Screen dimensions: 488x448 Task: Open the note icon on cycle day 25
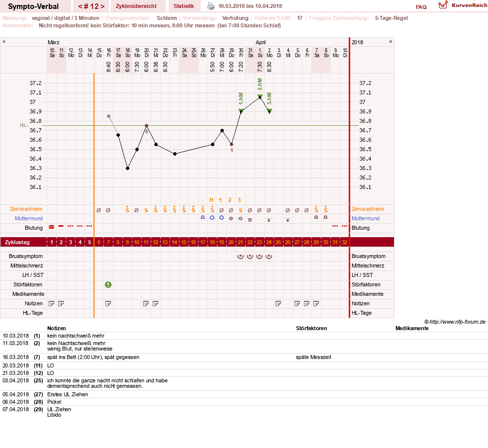(x=279, y=304)
